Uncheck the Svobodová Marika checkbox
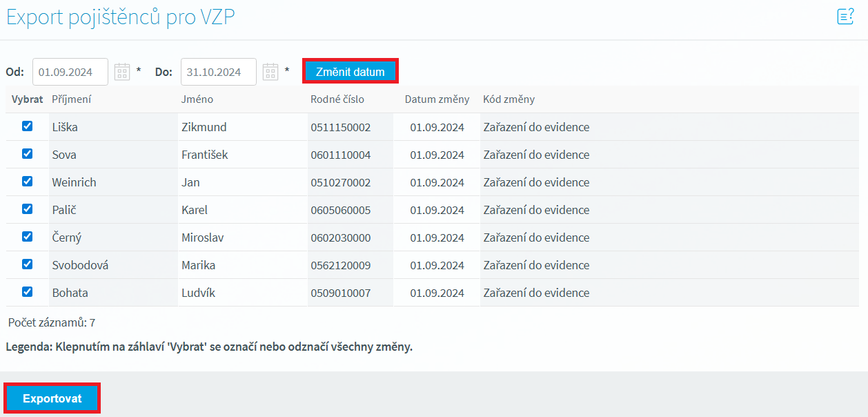868x417 pixels. [x=28, y=264]
